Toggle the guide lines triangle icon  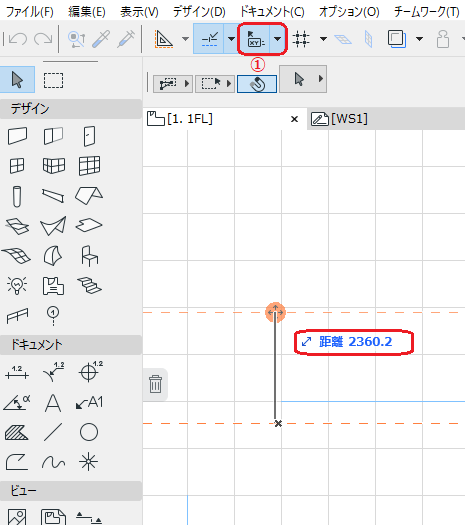(x=164, y=39)
